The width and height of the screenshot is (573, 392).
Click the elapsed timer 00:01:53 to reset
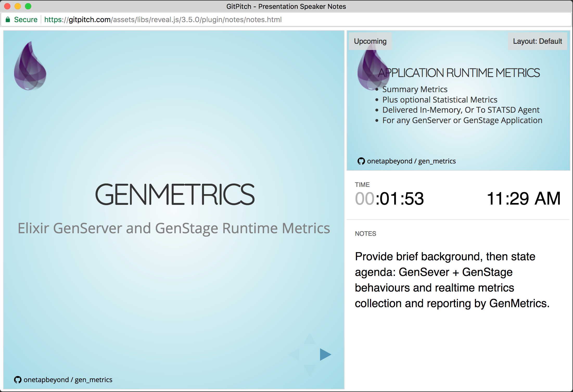tap(389, 199)
